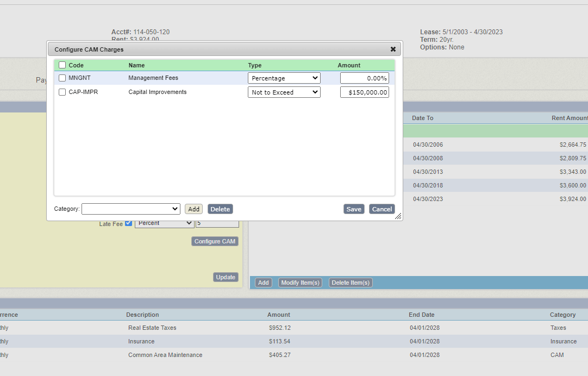Expand the Category dropdown in the dialog

(x=130, y=209)
